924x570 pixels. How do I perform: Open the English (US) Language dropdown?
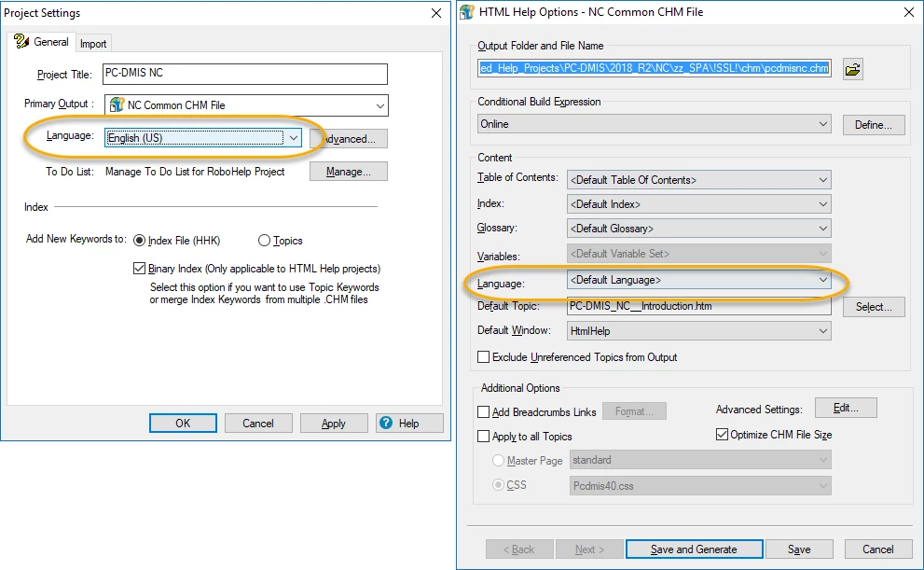(x=203, y=138)
